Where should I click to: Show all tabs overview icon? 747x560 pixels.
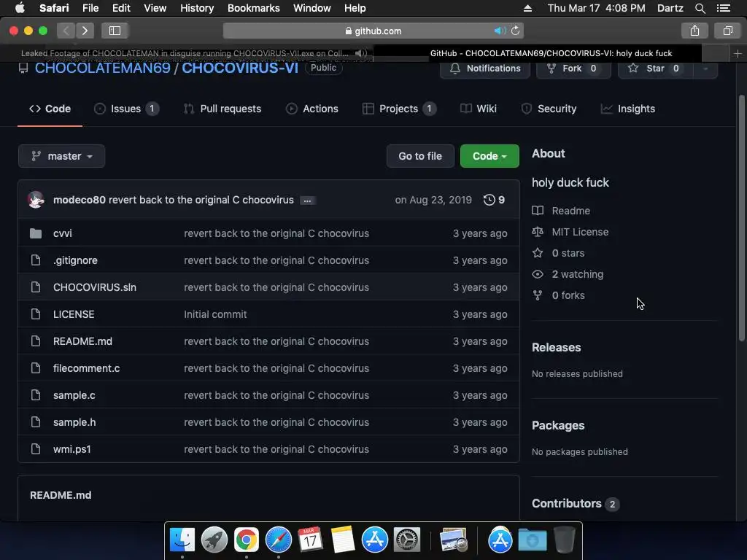[x=727, y=31]
